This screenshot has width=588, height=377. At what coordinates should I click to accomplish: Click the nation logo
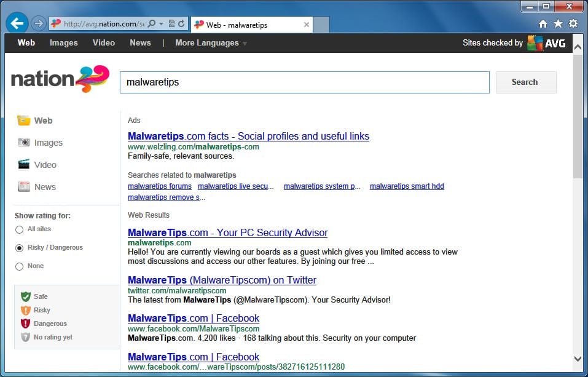(60, 79)
